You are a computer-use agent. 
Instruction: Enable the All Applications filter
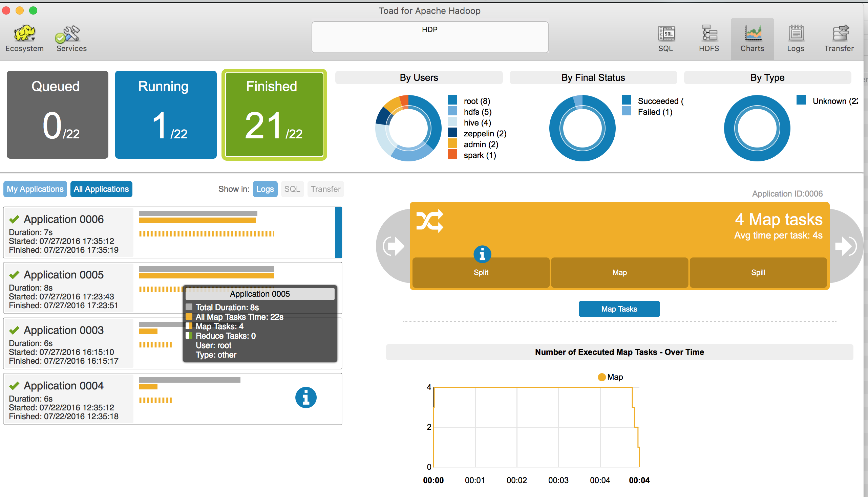(x=101, y=189)
